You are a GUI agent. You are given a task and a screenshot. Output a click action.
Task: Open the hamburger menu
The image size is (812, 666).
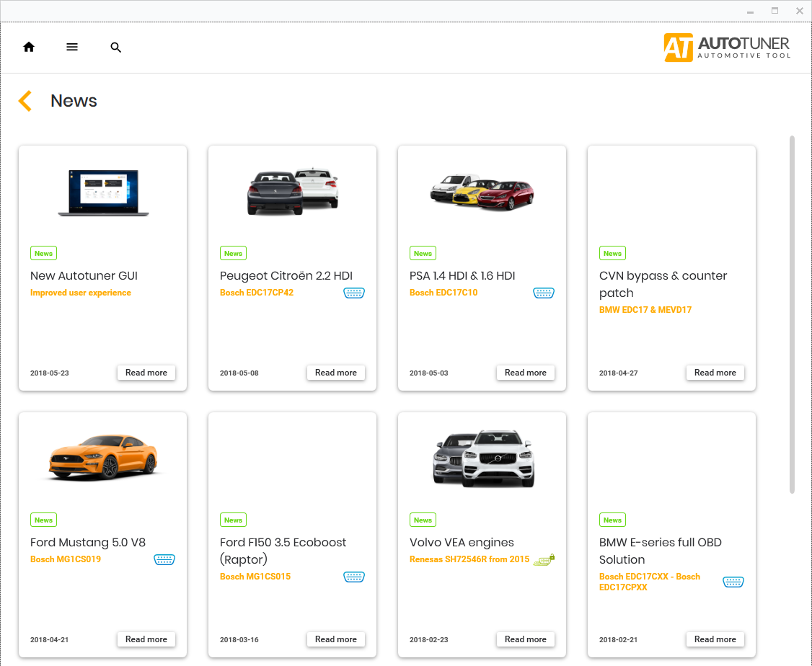[72, 47]
